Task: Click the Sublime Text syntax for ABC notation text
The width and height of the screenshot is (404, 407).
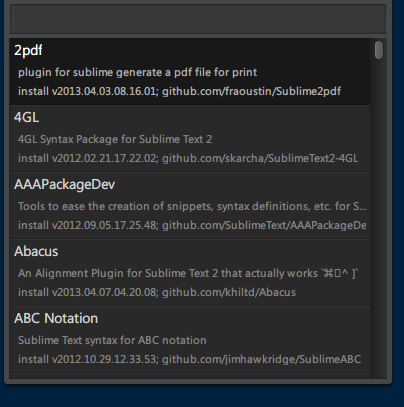Action: (112, 340)
